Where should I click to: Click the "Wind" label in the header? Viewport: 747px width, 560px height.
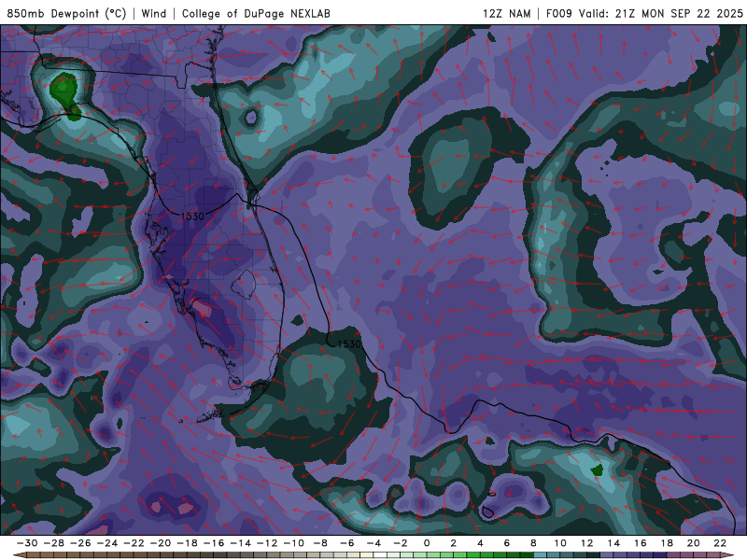154,13
